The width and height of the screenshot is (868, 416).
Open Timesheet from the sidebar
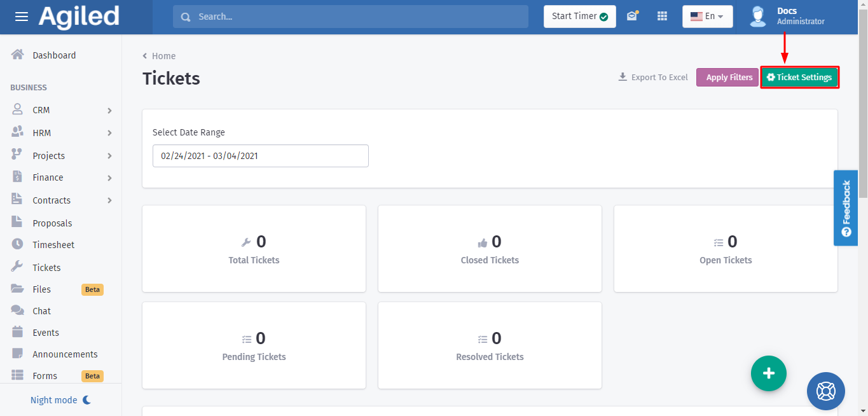(53, 245)
